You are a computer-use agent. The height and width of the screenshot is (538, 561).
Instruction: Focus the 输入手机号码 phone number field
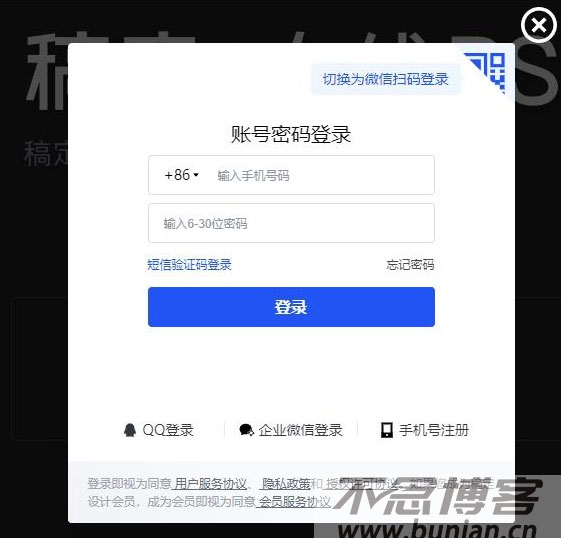coord(322,175)
